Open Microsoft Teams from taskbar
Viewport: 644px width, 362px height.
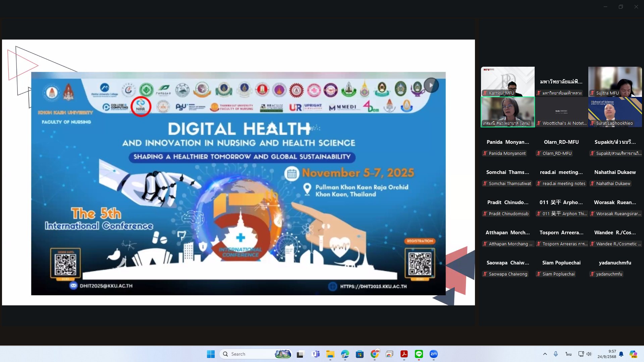point(315,354)
